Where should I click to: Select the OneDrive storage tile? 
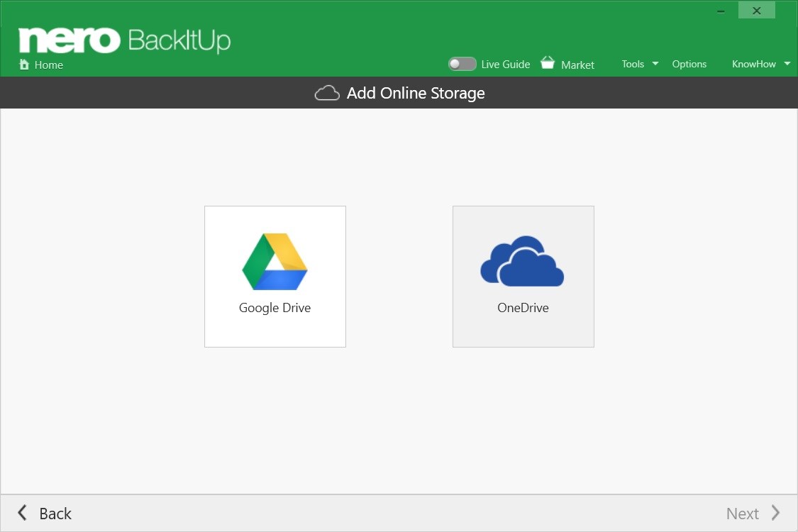tap(523, 277)
